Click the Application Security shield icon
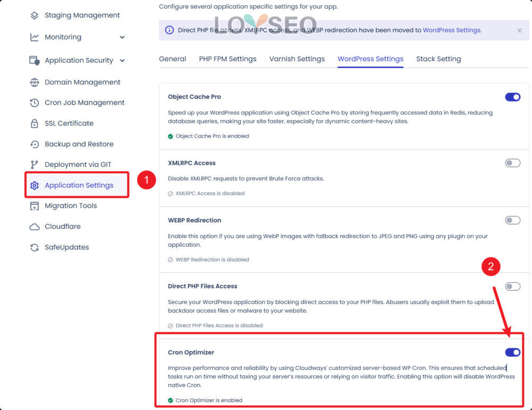This screenshot has height=410, width=532. [34, 61]
